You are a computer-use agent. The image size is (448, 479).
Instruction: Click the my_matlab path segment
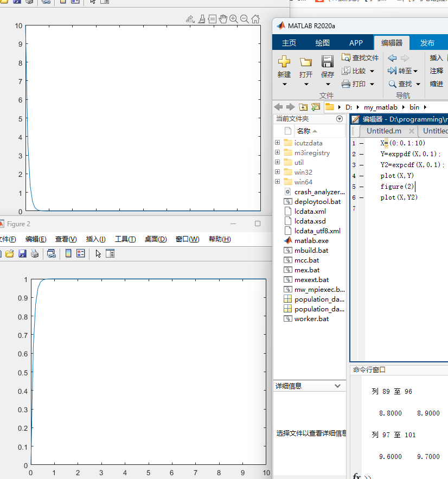pos(381,107)
